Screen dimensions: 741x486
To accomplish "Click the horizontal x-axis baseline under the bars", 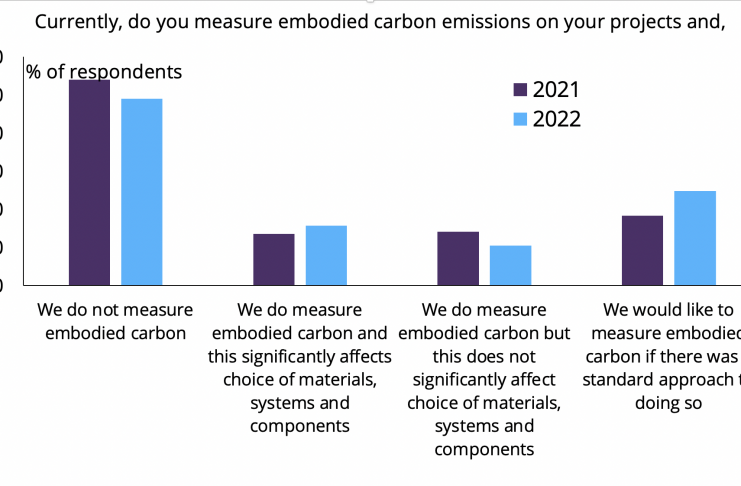I will [380, 285].
